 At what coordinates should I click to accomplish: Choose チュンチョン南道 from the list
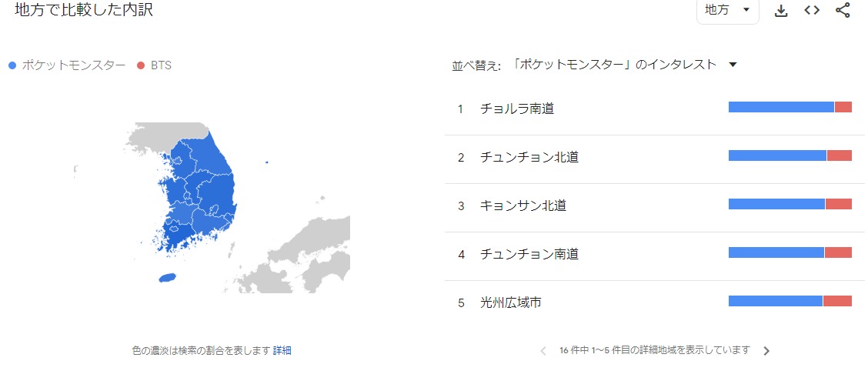[x=529, y=255]
